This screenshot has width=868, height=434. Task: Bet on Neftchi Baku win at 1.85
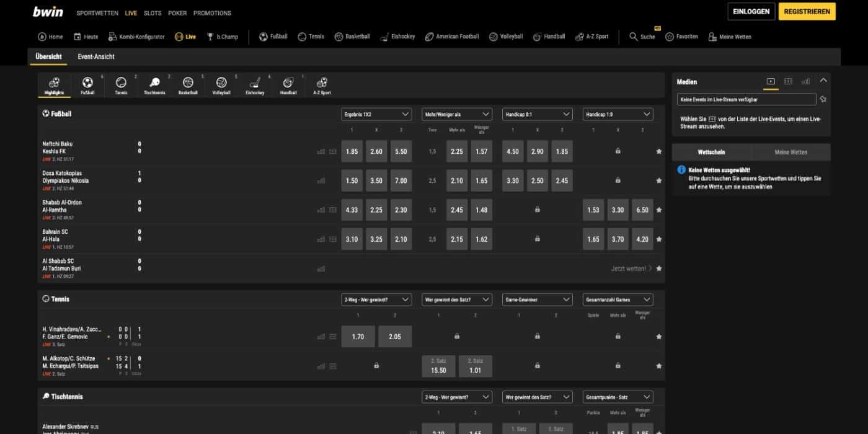pos(352,151)
